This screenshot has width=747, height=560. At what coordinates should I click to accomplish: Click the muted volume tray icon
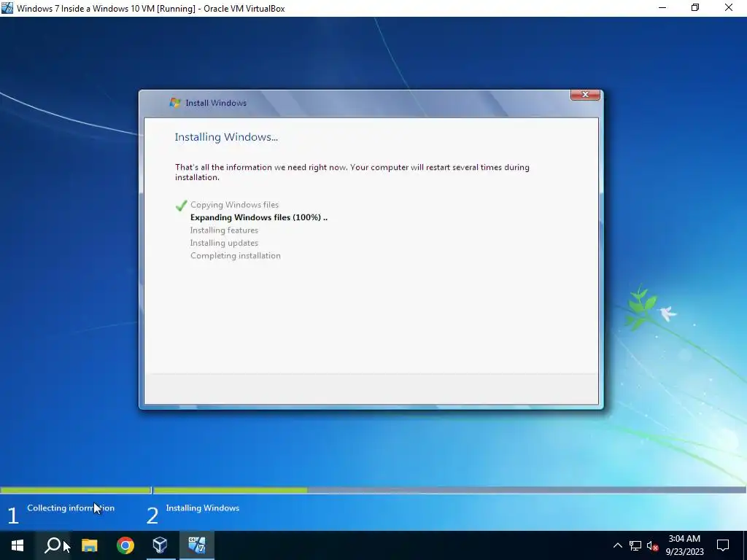pos(653,545)
